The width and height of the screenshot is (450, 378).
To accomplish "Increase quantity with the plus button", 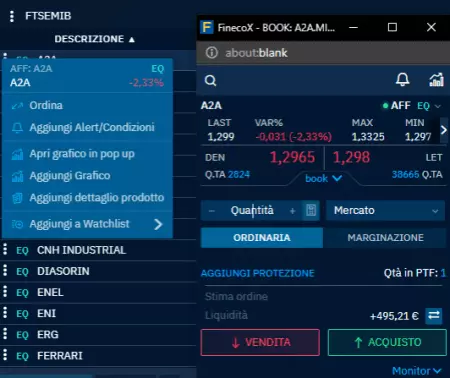I will click(292, 211).
